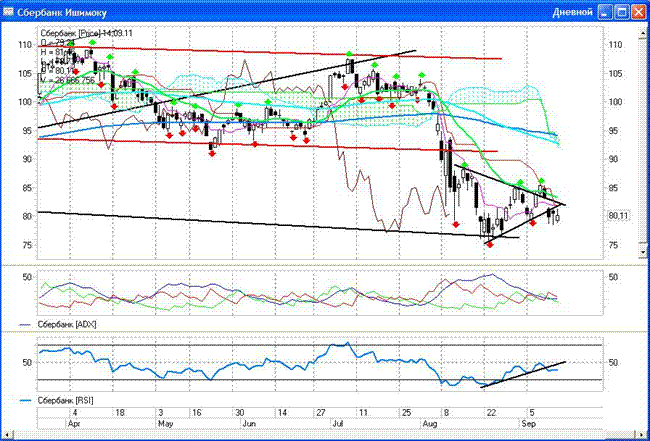Click the 105 value on right price scale
650x441 pixels.
pyautogui.click(x=616, y=74)
